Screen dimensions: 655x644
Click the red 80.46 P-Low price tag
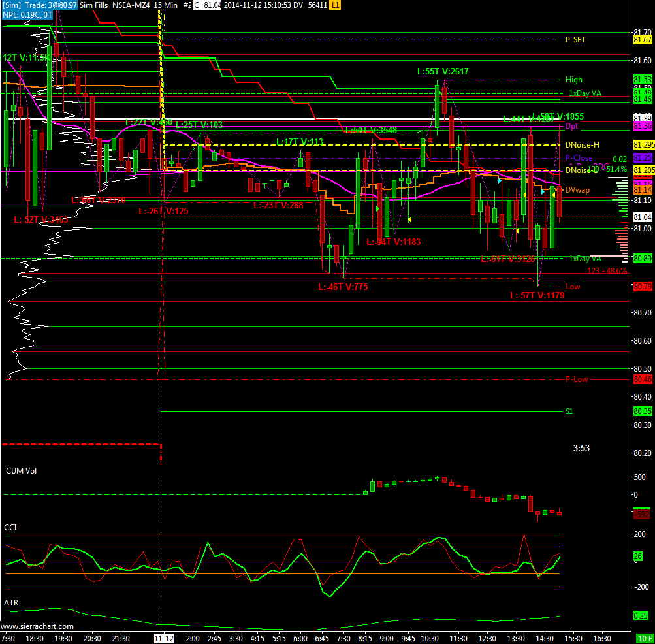643,379
